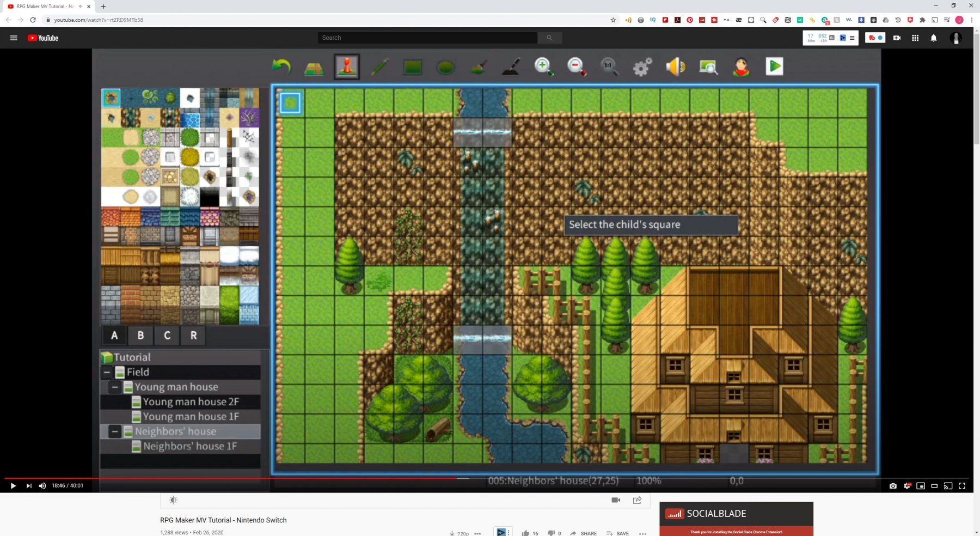Switch to tileset tab A
The width and height of the screenshot is (980, 536).
tap(114, 336)
